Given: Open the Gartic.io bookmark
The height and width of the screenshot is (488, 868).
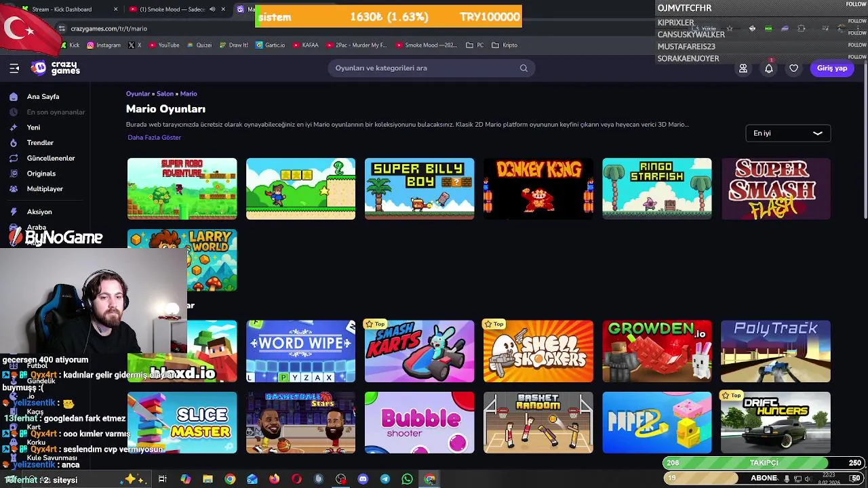Looking at the screenshot, I should click(271, 45).
